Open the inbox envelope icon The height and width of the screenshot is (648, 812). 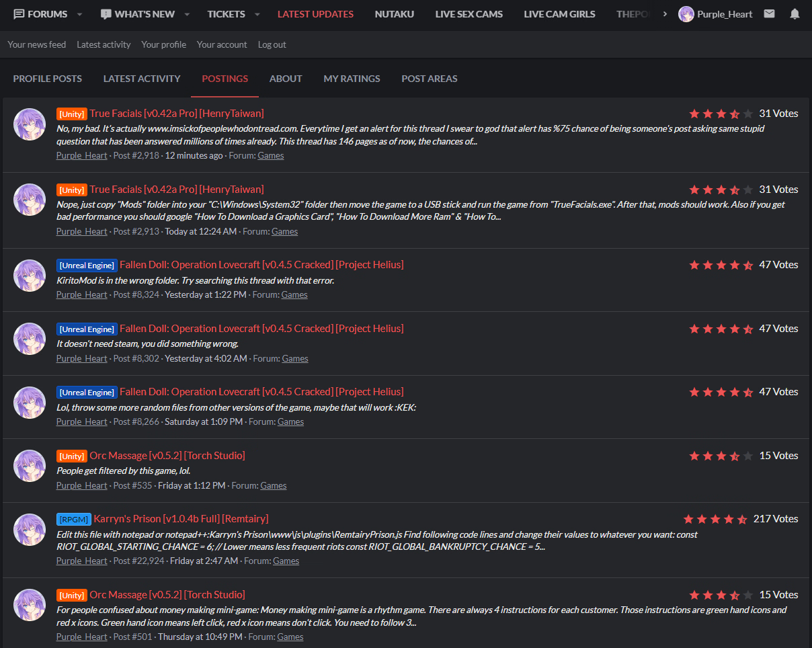pos(769,14)
